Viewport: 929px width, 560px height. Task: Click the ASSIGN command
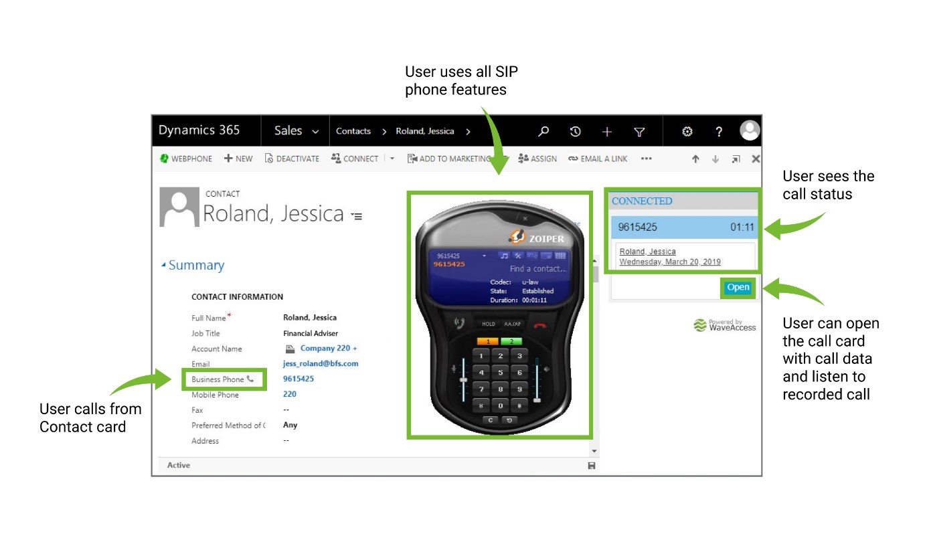(537, 159)
